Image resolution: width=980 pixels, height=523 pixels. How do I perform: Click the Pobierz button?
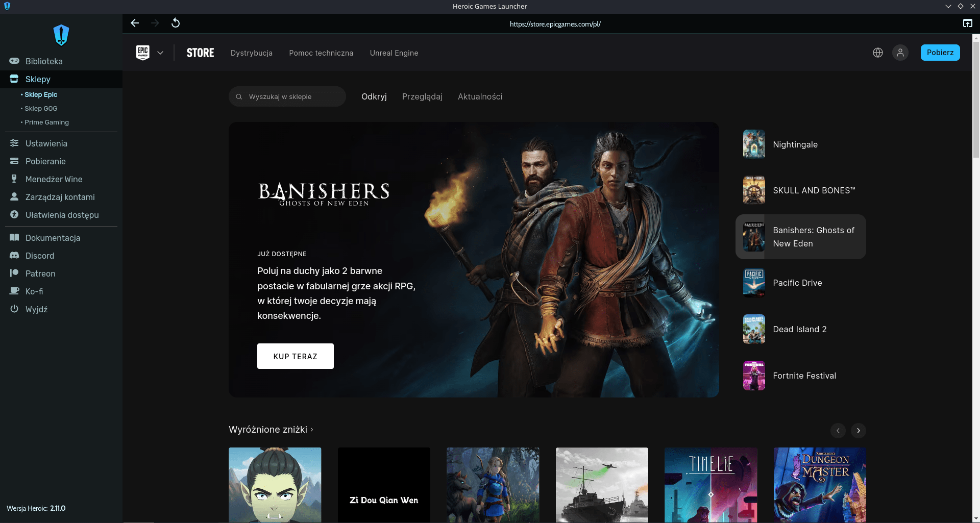940,53
